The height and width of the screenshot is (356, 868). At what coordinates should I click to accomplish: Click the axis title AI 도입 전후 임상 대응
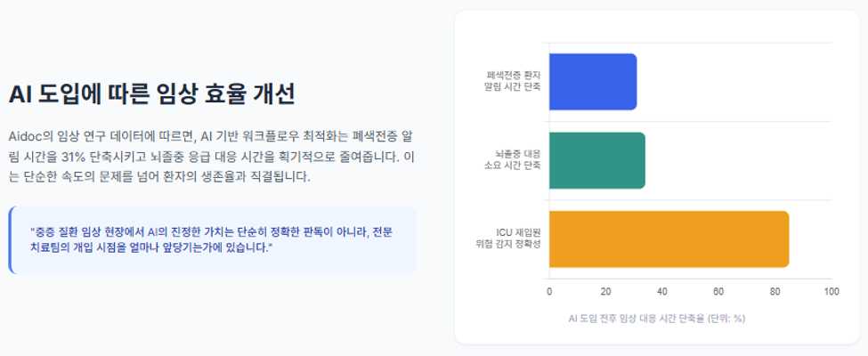657,319
